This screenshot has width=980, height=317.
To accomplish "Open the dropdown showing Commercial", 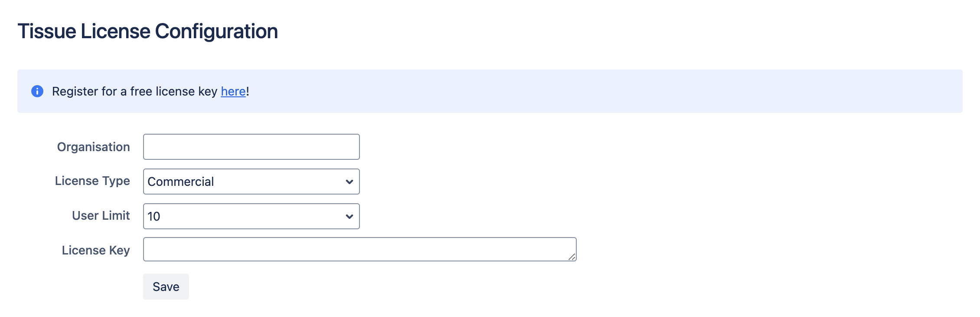I will click(x=252, y=182).
